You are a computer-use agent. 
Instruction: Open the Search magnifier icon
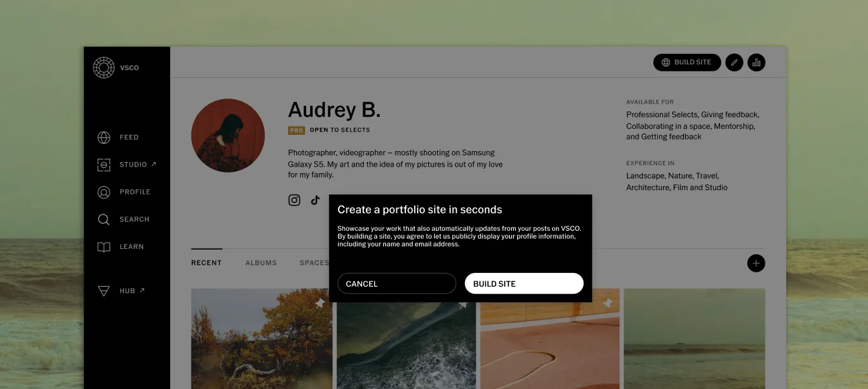pos(104,219)
